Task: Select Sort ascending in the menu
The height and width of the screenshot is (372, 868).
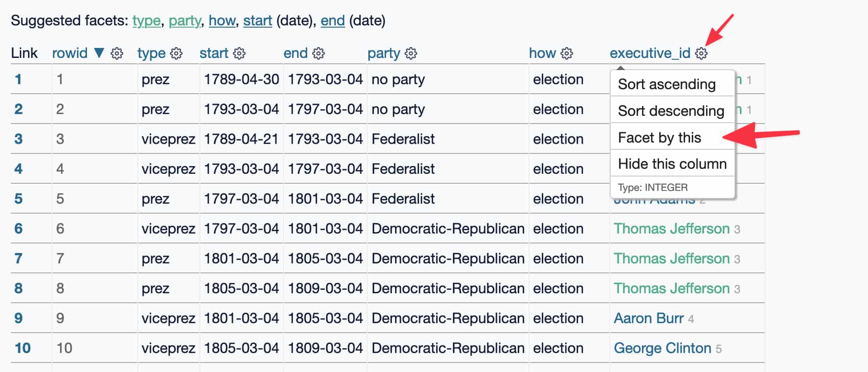Action: 666,84
